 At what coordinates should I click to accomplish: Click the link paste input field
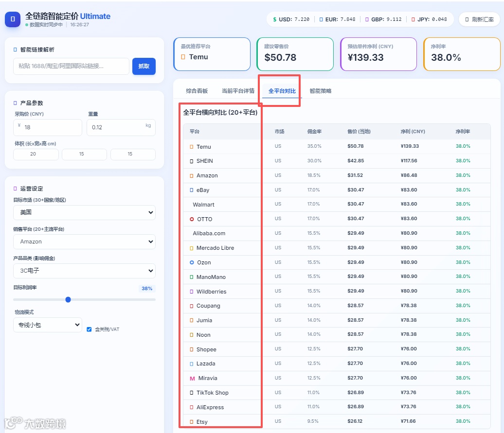(71, 66)
